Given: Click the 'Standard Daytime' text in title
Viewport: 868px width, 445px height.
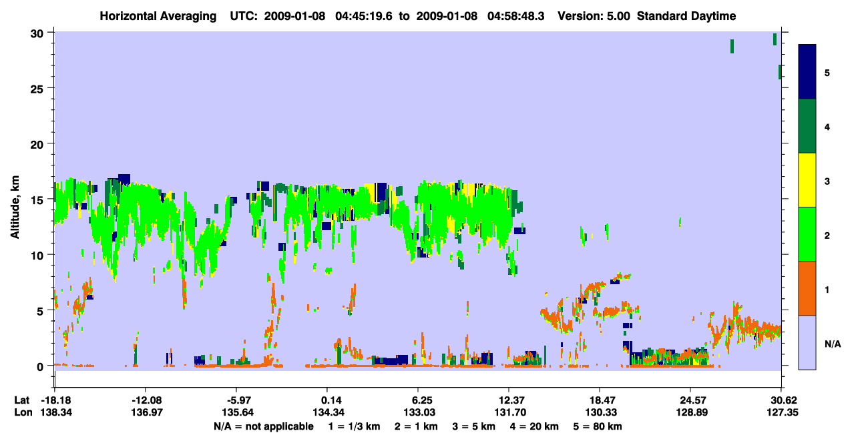Looking at the screenshot, I should coord(686,16).
